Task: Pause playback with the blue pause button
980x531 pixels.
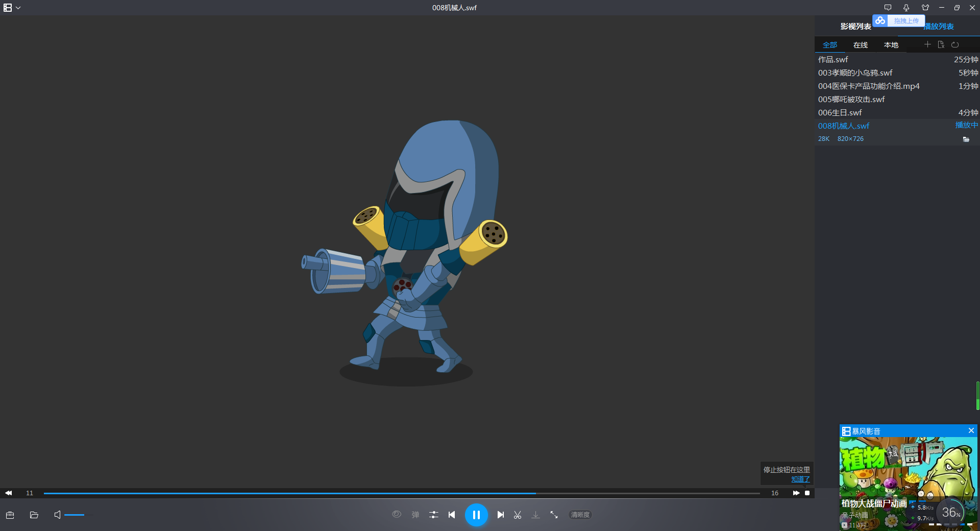Action: click(476, 515)
